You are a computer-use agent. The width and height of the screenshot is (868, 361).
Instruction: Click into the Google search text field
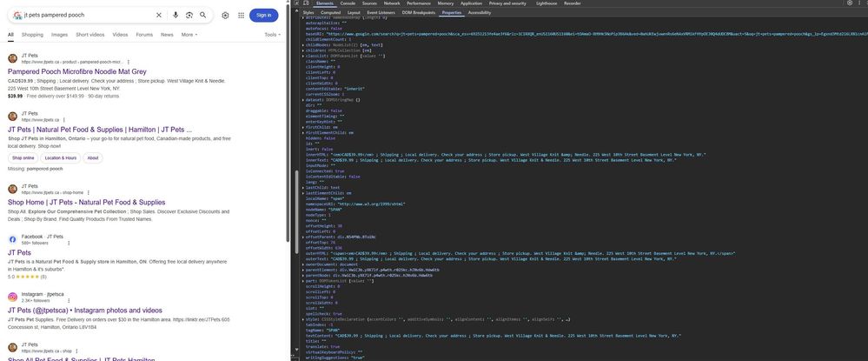coord(87,15)
